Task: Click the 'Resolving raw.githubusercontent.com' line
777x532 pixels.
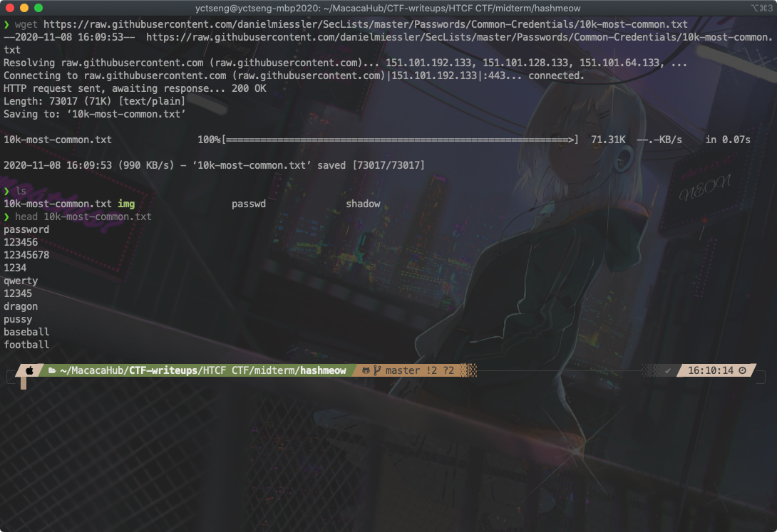Action: click(x=346, y=63)
